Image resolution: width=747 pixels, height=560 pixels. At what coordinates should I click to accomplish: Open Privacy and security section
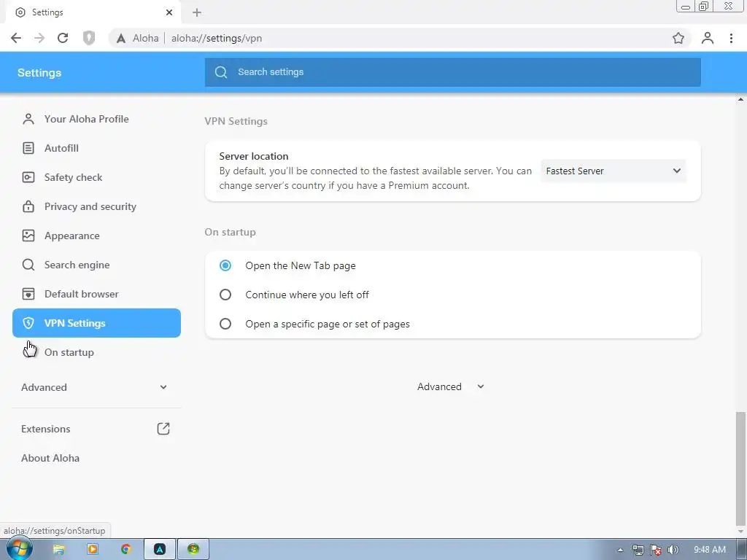[x=97, y=206]
